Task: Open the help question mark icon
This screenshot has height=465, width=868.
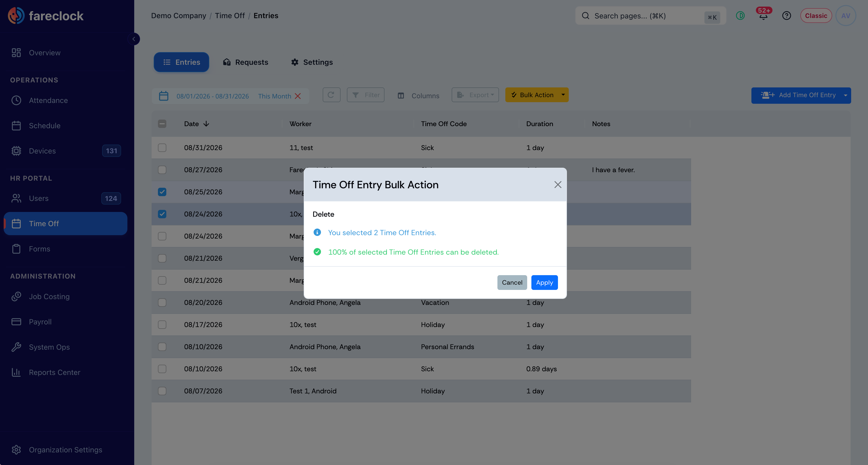Action: pyautogui.click(x=786, y=16)
